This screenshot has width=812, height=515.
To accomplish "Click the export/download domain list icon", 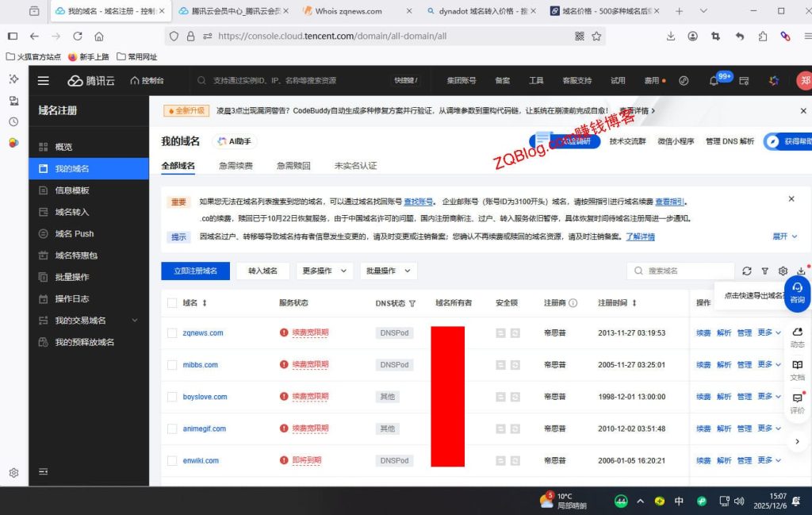I will pos(801,271).
